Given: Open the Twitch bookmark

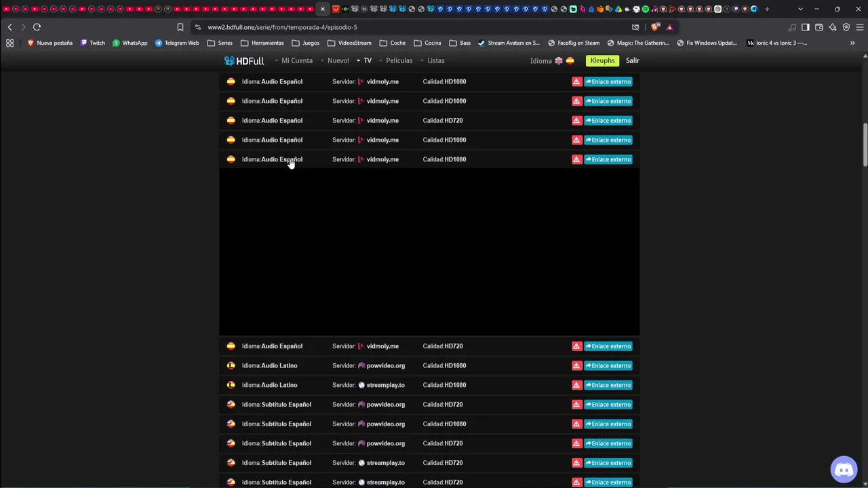Looking at the screenshot, I should 93,43.
